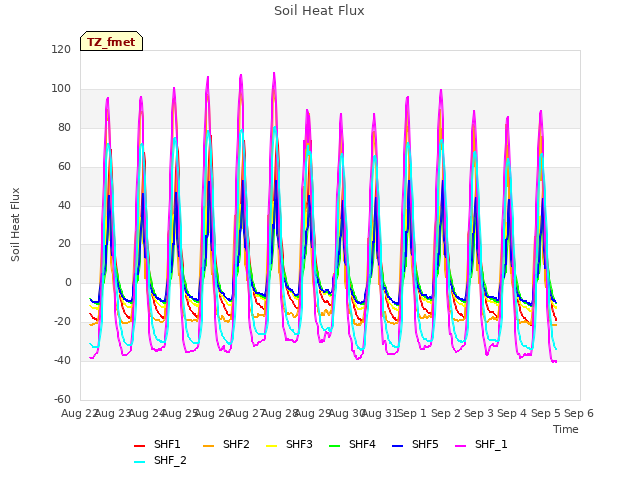Select SHF3 legend label text

click(x=299, y=444)
